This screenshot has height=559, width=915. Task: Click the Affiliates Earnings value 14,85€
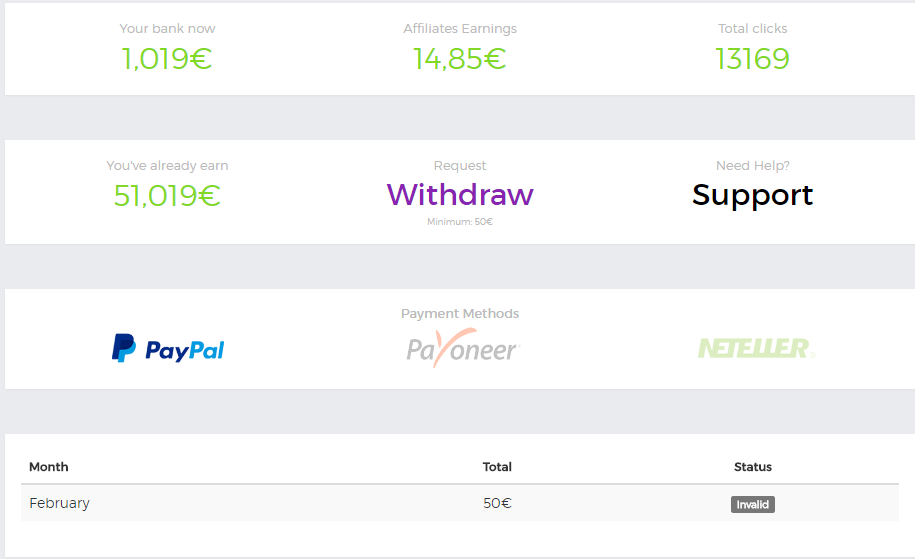(460, 59)
